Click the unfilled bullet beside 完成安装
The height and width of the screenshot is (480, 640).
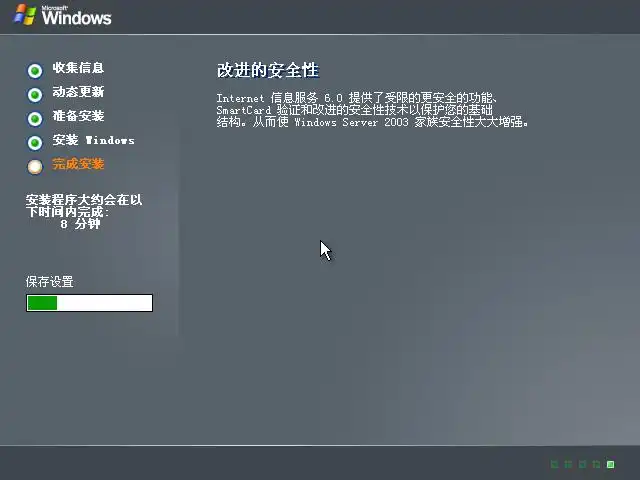click(x=35, y=167)
